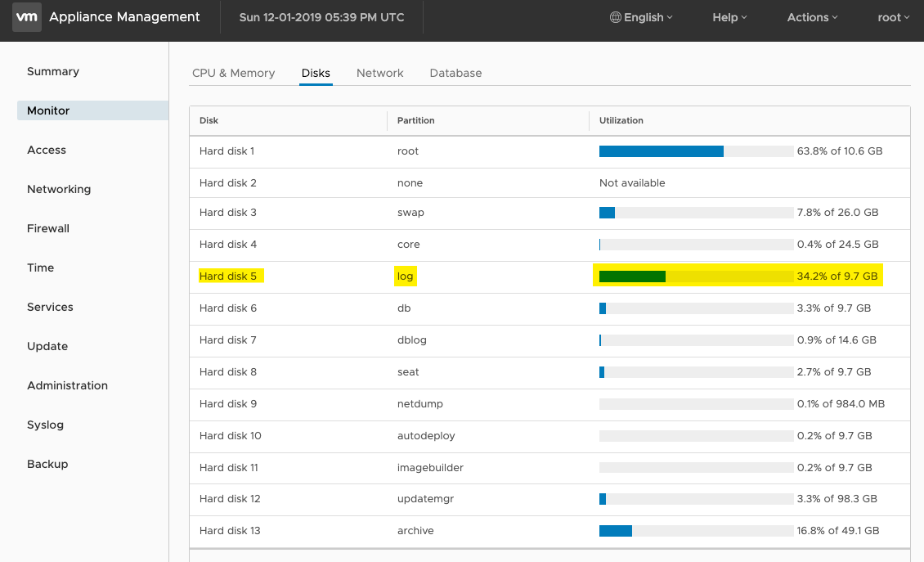Open the Backup section
The width and height of the screenshot is (924, 562).
click(47, 464)
